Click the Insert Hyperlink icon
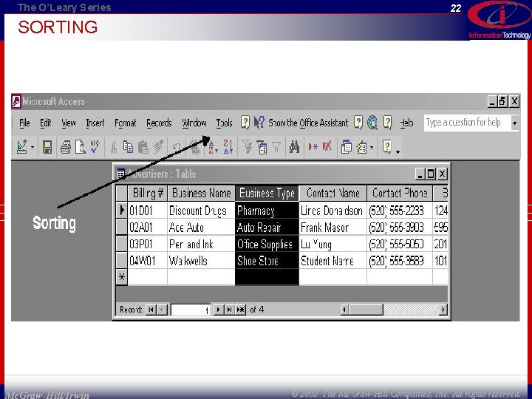 point(195,147)
